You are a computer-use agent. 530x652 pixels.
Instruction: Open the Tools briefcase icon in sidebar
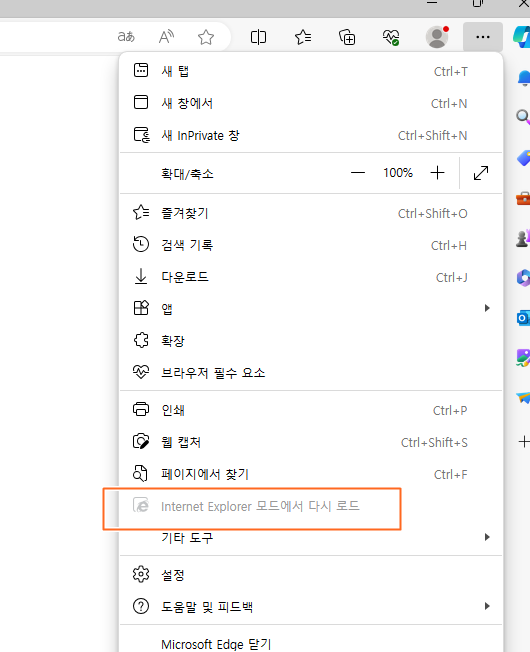[x=523, y=198]
